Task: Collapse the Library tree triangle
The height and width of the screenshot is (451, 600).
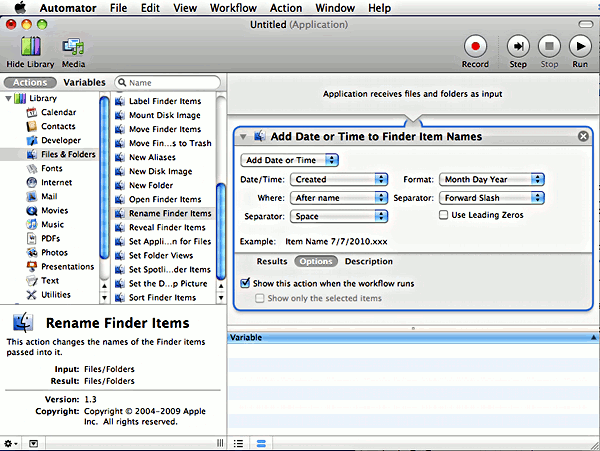Action: (8, 99)
